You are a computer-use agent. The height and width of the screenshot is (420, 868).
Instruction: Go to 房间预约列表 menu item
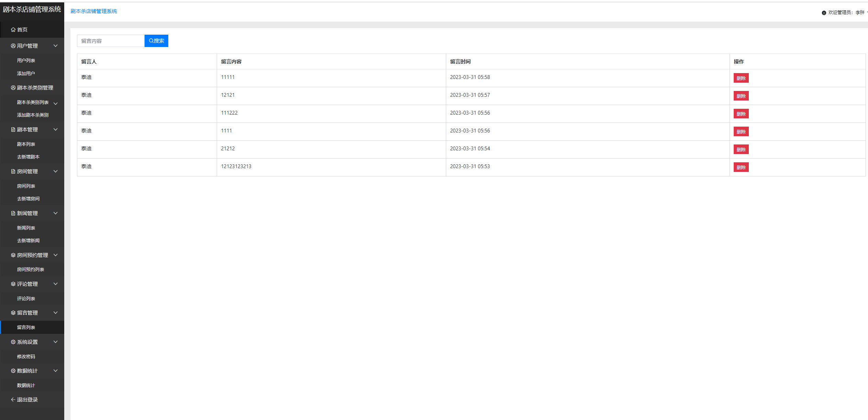31,270
